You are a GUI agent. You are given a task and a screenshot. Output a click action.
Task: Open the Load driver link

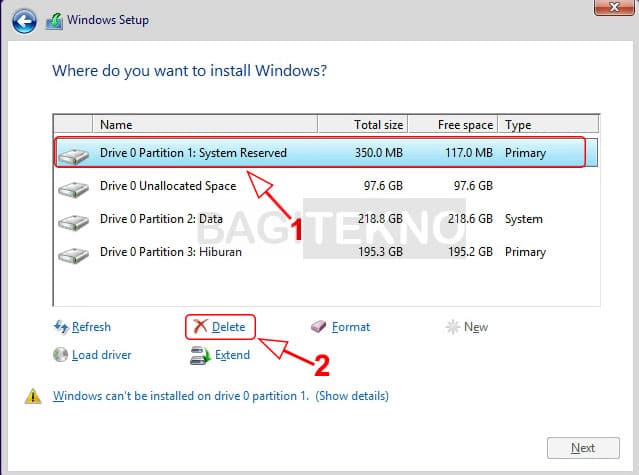(101, 355)
